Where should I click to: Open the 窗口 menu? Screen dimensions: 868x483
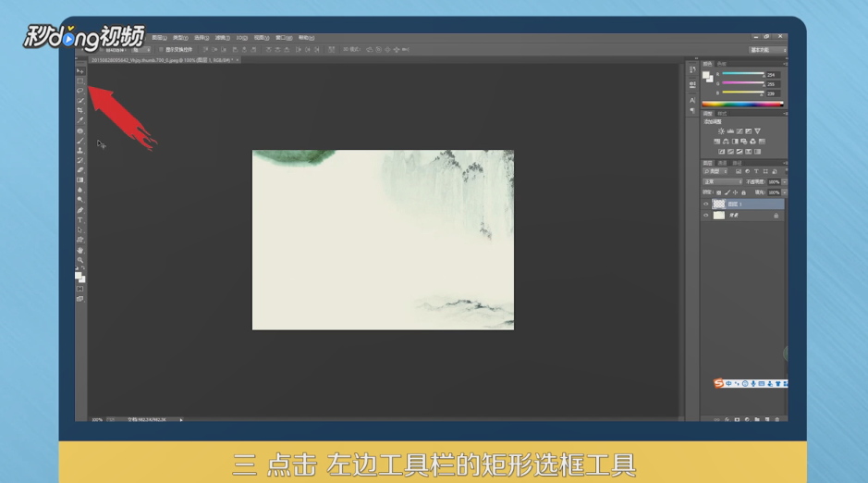click(x=284, y=38)
